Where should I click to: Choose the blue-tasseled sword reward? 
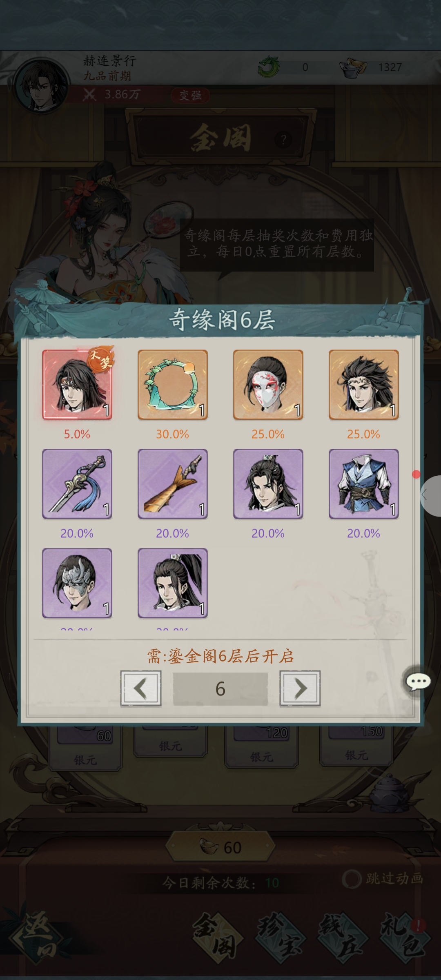77,483
